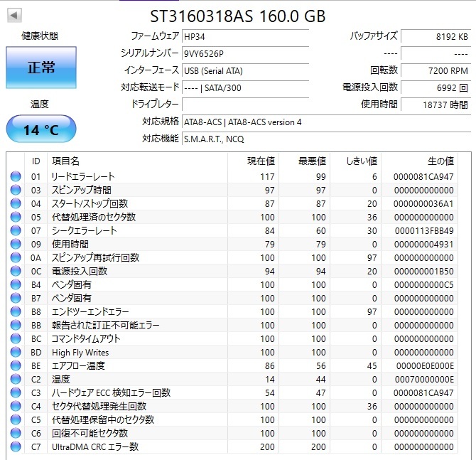
Task: Click the power-on hours field 18737 時間
Action: click(436, 105)
